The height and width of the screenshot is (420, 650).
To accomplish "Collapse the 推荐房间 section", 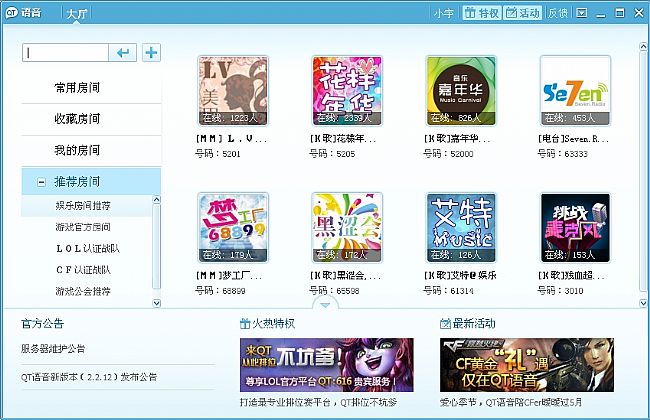I will coord(41,182).
